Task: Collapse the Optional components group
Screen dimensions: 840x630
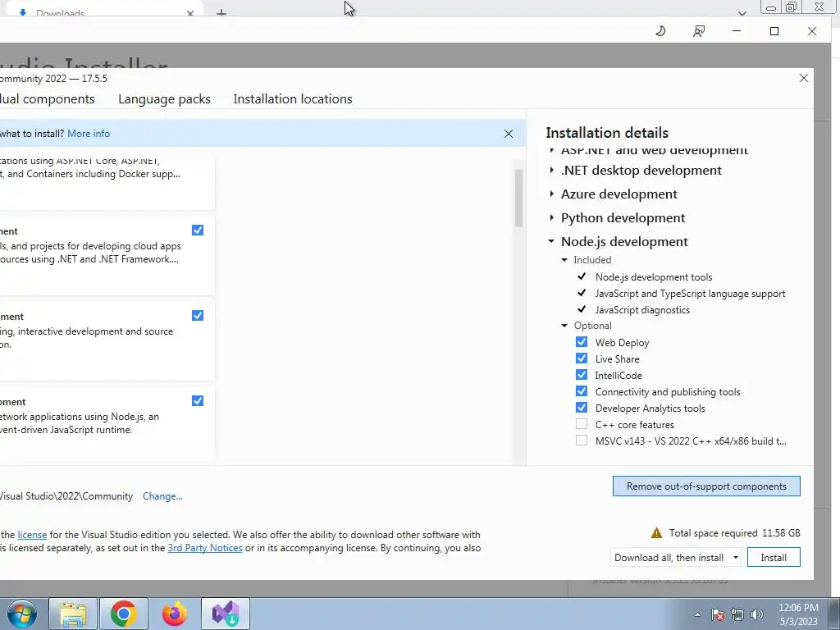Action: (x=564, y=326)
